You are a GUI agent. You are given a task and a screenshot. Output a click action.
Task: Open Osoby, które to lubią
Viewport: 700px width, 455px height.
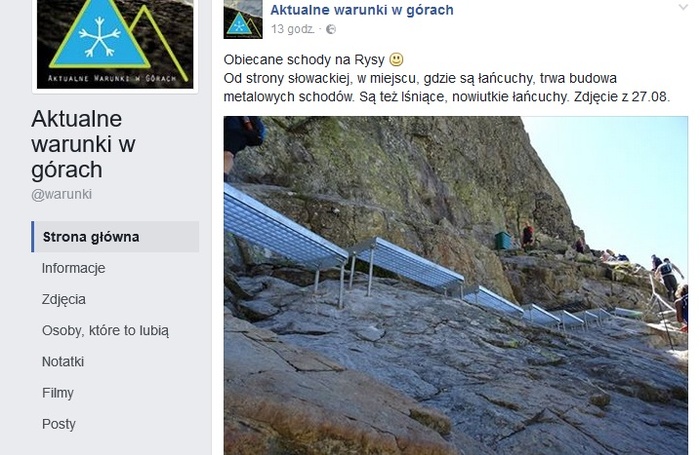coord(105,330)
